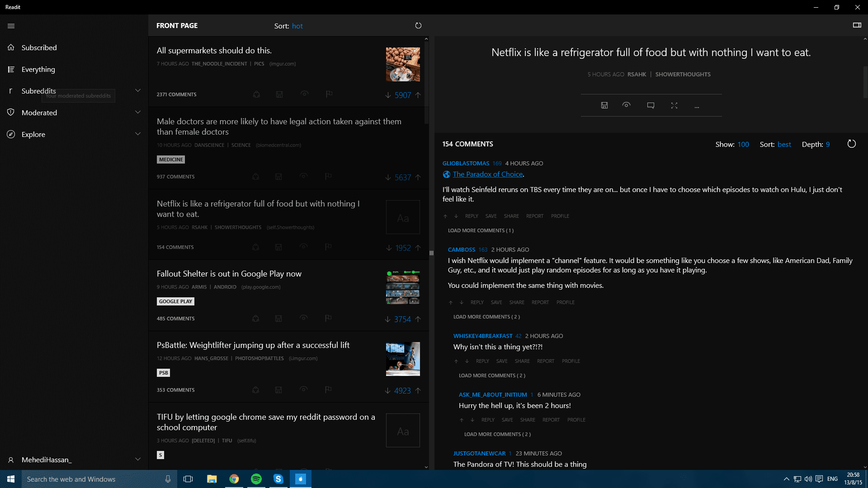This screenshot has height=488, width=868.
Task: Open All supermarkets post thumbnail
Action: click(403, 65)
